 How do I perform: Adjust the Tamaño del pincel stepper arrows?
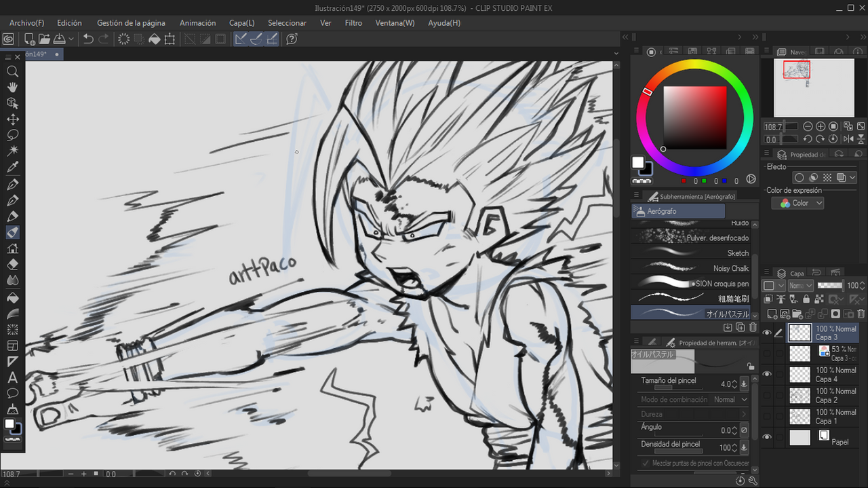734,384
